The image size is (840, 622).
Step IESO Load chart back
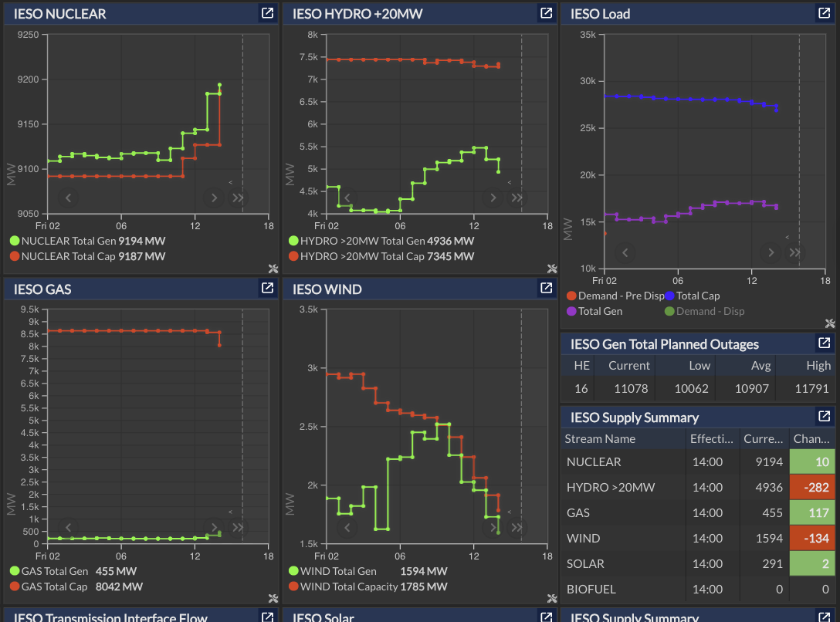click(x=625, y=252)
